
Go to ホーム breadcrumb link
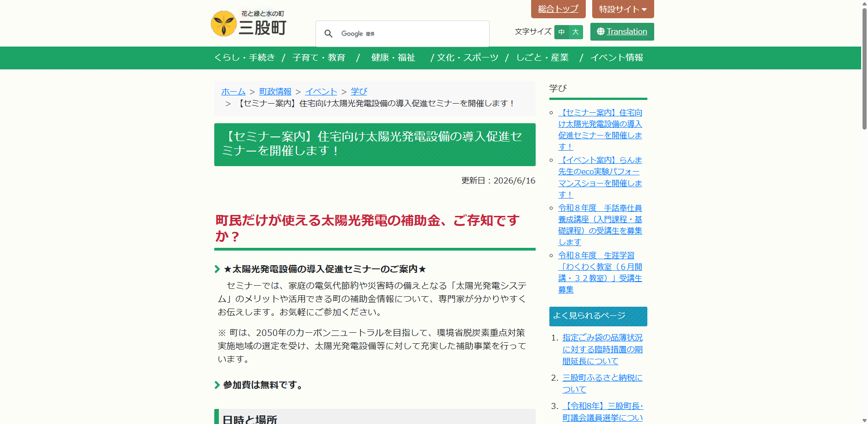[x=233, y=92]
